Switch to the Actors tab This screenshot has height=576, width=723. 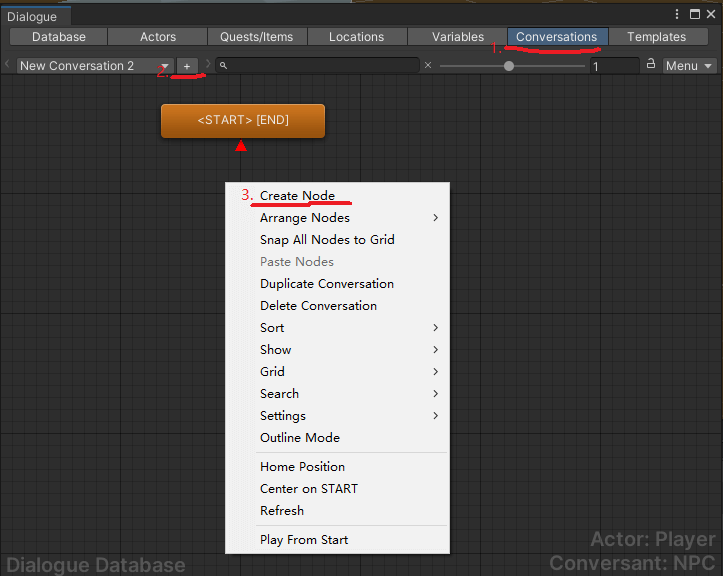158,37
